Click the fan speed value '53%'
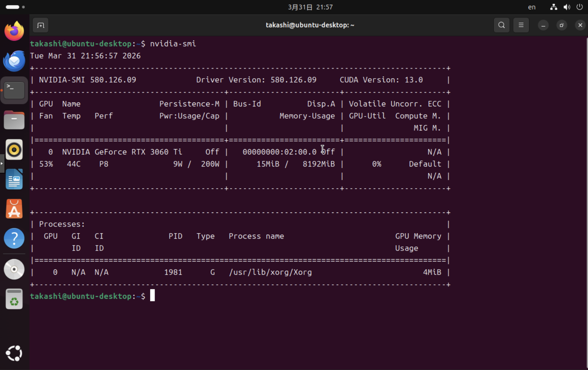 coord(46,164)
